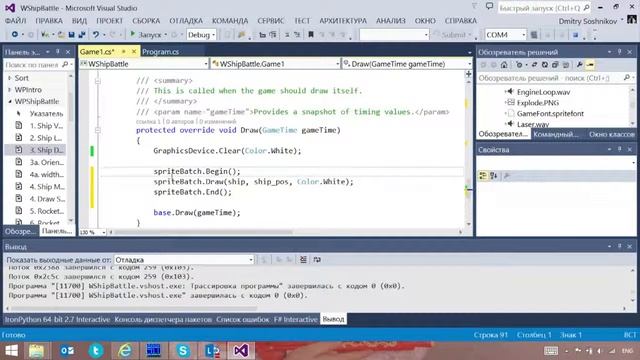Switch to the Окно классов tab
The height and width of the screenshot is (360, 640).
coord(611,134)
